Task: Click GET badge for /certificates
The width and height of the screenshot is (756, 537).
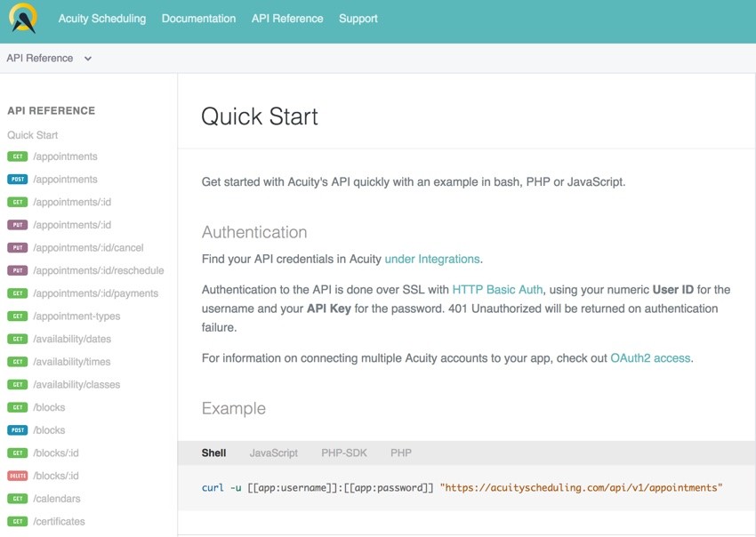Action: pos(18,521)
